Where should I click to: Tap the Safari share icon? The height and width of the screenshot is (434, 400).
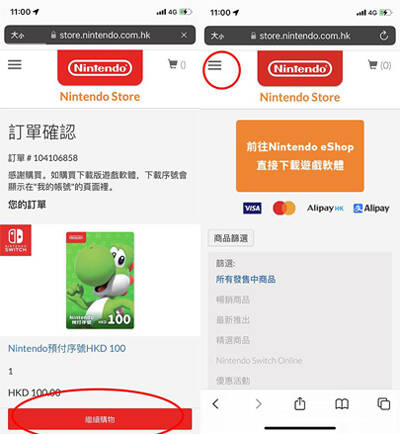[300, 404]
